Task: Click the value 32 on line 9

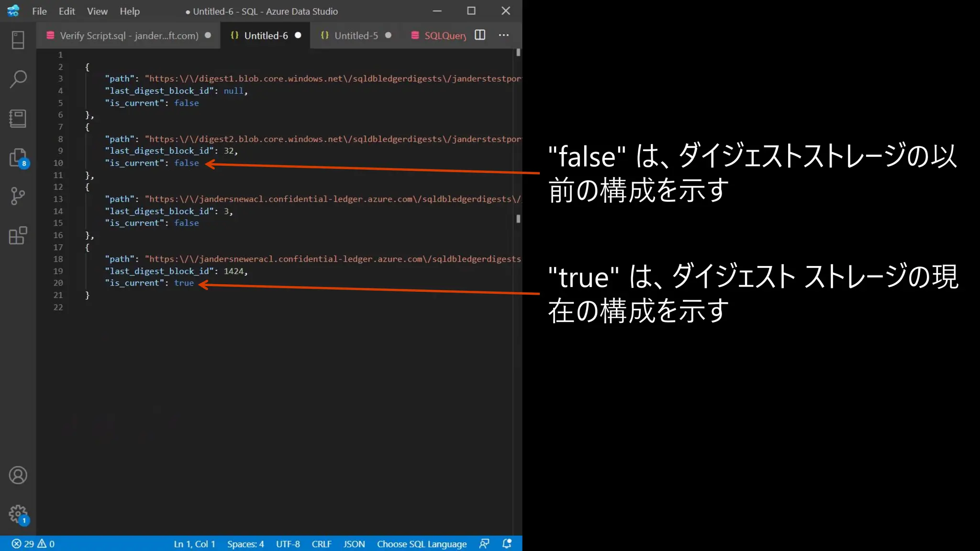Action: [x=229, y=151]
